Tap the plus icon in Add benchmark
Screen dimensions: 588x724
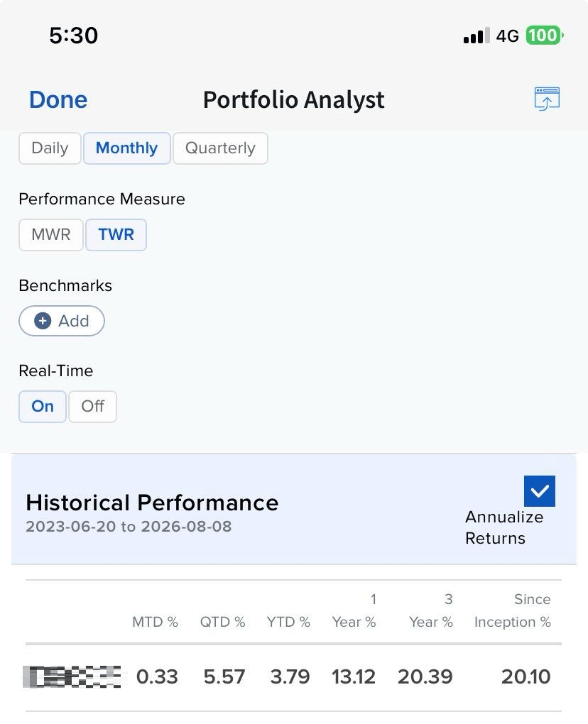click(43, 321)
